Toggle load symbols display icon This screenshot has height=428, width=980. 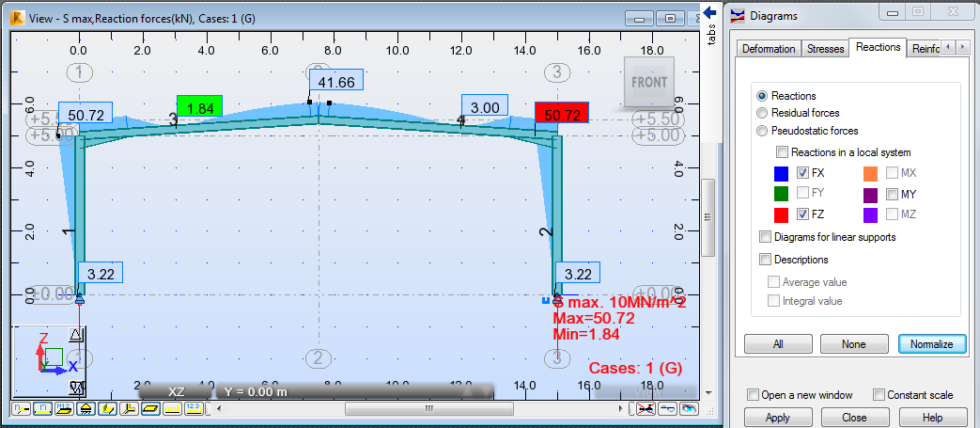(173, 408)
